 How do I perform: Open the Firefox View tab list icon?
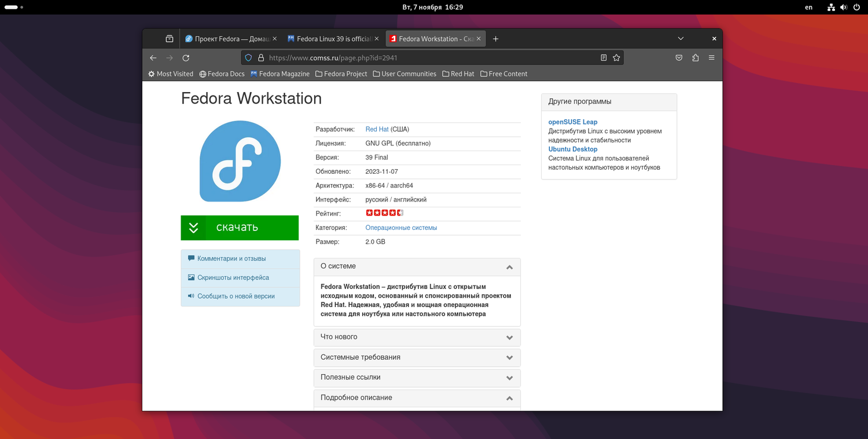pyautogui.click(x=169, y=39)
